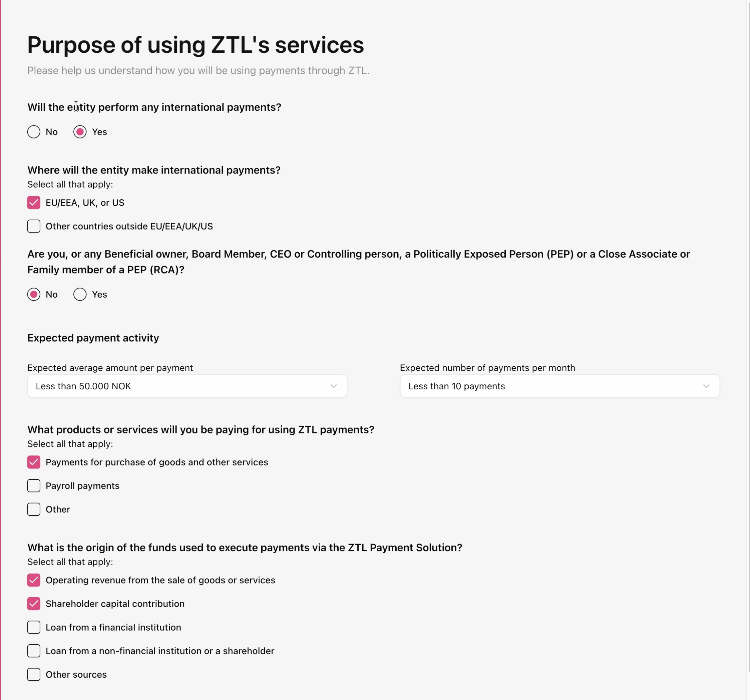
Task: Check the Payroll payments option
Action: [x=34, y=486]
